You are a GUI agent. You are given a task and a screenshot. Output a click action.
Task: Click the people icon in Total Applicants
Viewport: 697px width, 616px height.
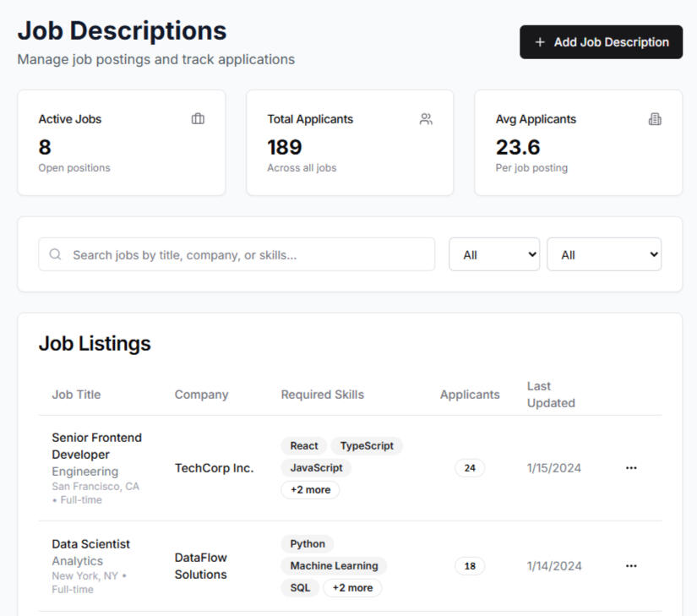426,119
